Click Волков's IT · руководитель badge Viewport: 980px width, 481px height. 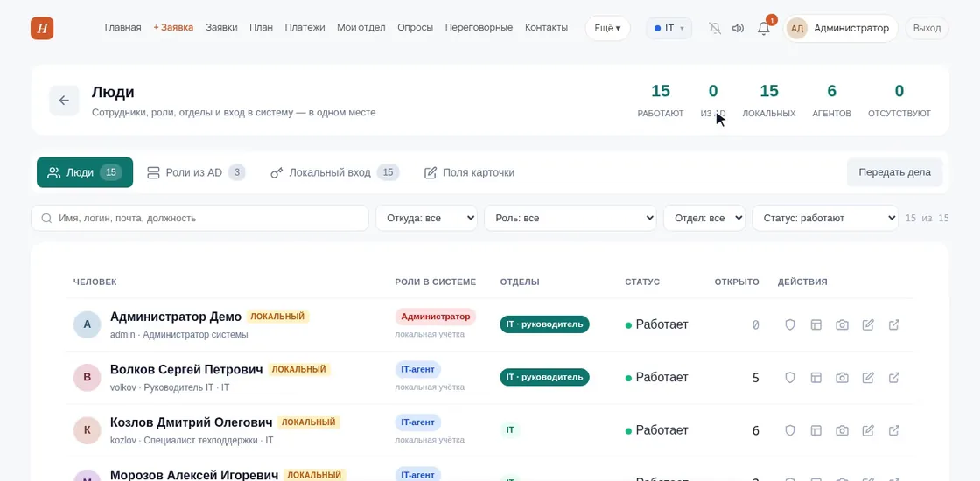544,377
